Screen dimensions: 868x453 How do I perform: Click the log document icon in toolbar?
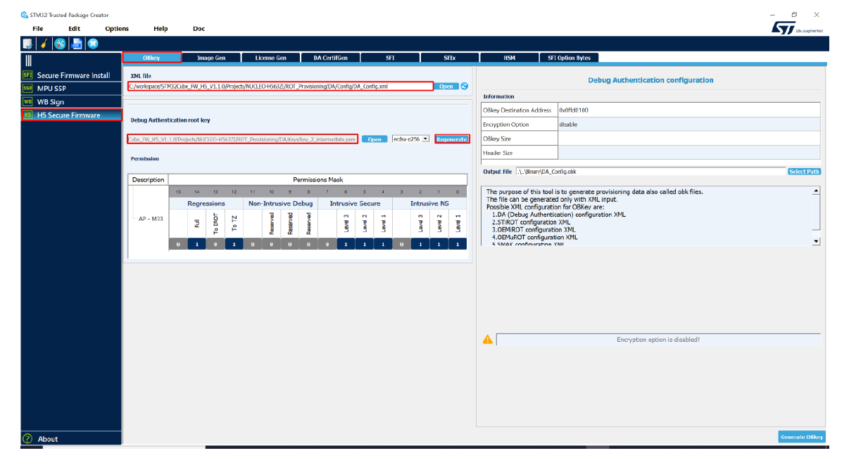tap(77, 44)
